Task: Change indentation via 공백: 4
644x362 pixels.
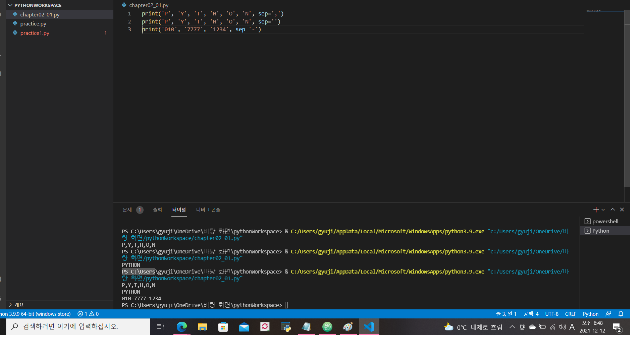Action: pos(531,314)
